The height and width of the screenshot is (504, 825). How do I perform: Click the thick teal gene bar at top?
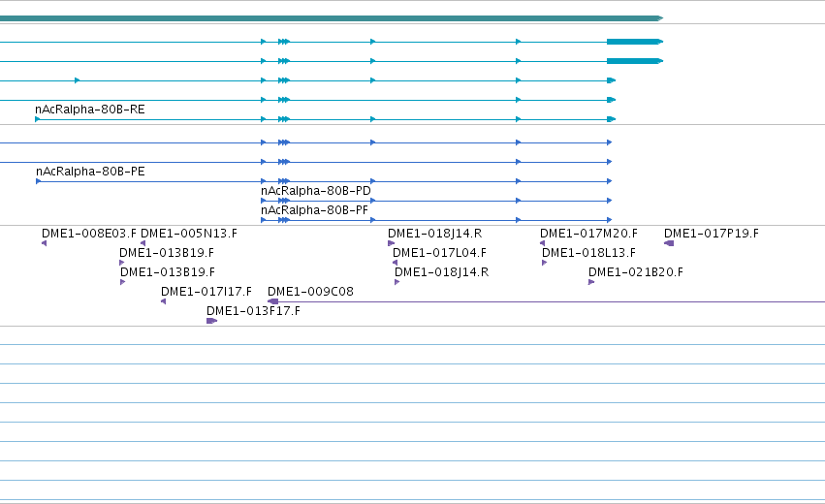pyautogui.click(x=332, y=18)
